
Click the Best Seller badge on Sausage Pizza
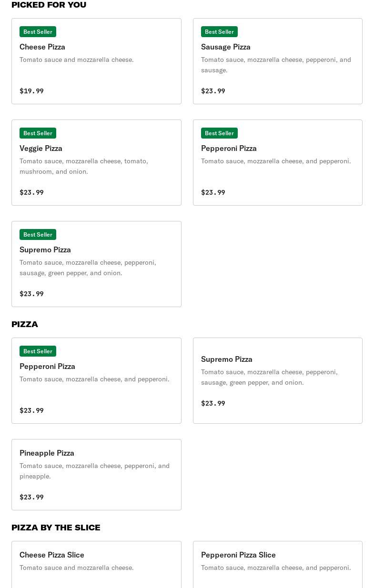[219, 32]
